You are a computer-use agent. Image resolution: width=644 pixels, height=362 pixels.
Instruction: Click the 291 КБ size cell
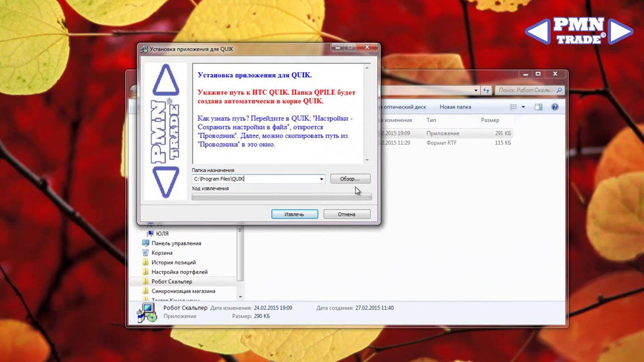pyautogui.click(x=503, y=133)
